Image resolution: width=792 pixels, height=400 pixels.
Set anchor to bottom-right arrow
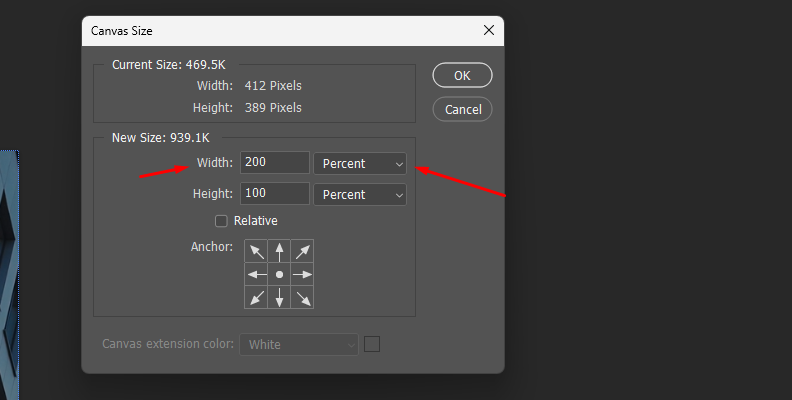(x=302, y=297)
